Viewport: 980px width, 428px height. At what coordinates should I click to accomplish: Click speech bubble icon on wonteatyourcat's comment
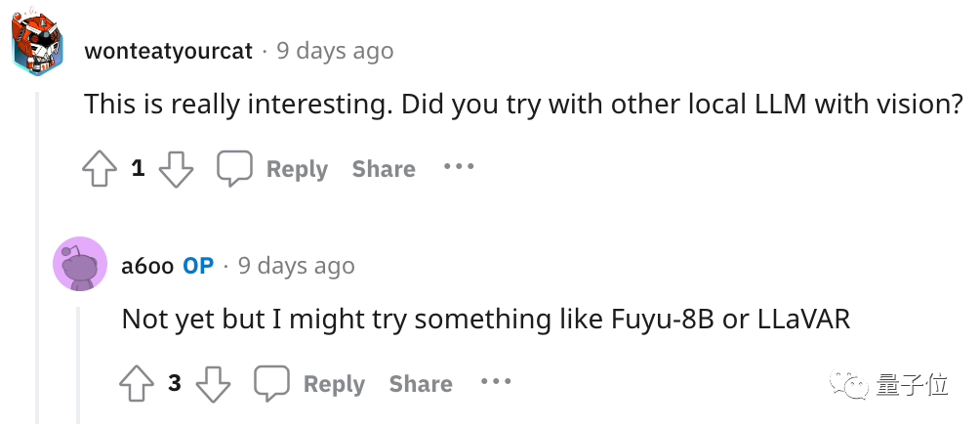[x=234, y=169]
